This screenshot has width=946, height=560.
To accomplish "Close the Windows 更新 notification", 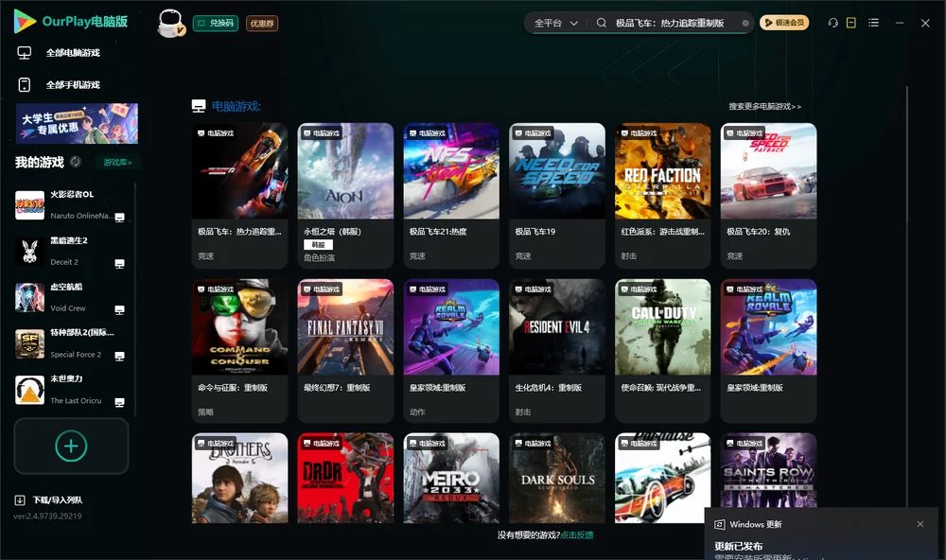I will (x=920, y=524).
